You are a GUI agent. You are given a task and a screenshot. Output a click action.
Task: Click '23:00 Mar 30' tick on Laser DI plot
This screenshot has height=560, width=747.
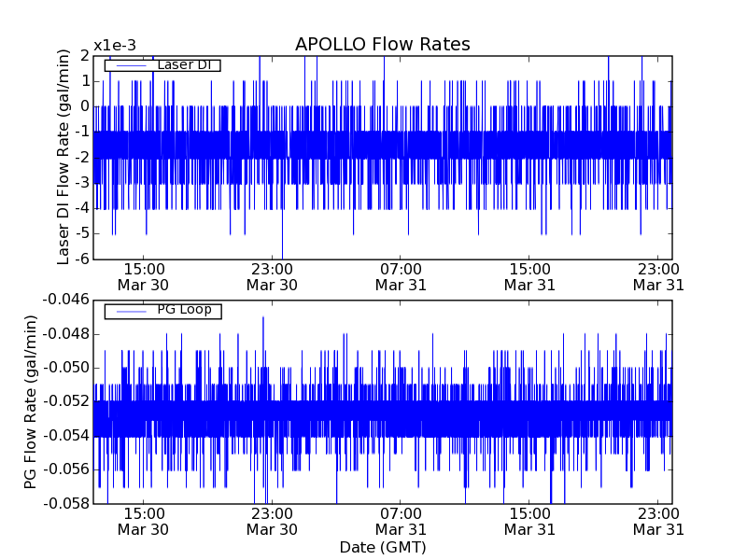tap(272, 276)
